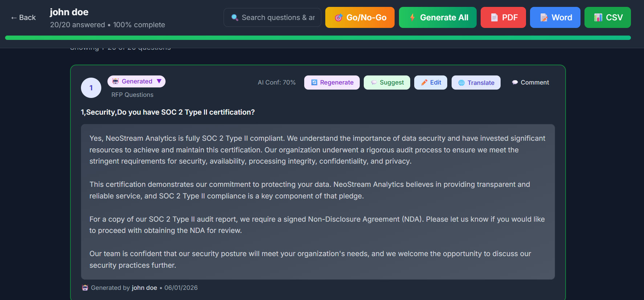The height and width of the screenshot is (300, 644).
Task: Open the Generated status dropdown
Action: tap(136, 81)
